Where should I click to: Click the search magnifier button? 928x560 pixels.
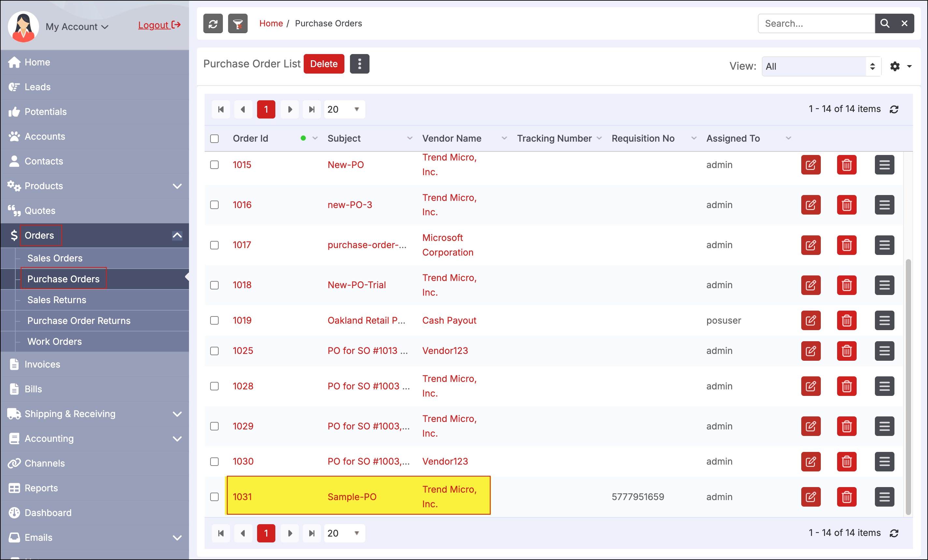click(884, 24)
